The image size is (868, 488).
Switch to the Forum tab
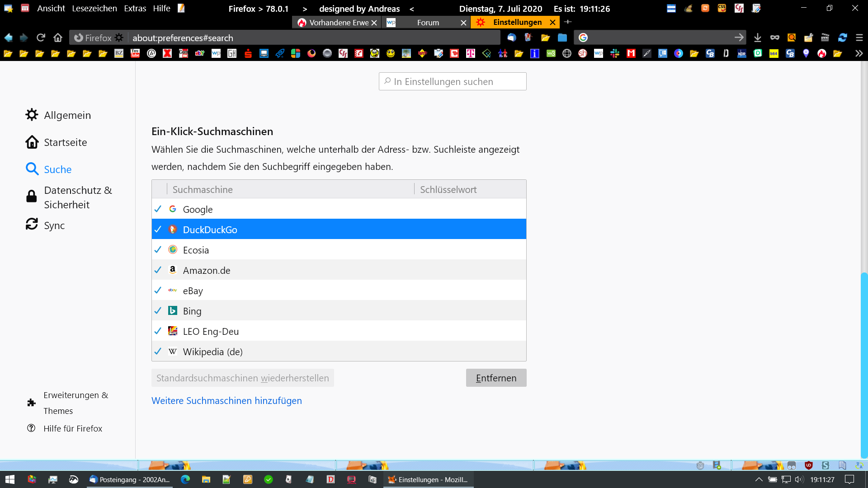coord(427,22)
